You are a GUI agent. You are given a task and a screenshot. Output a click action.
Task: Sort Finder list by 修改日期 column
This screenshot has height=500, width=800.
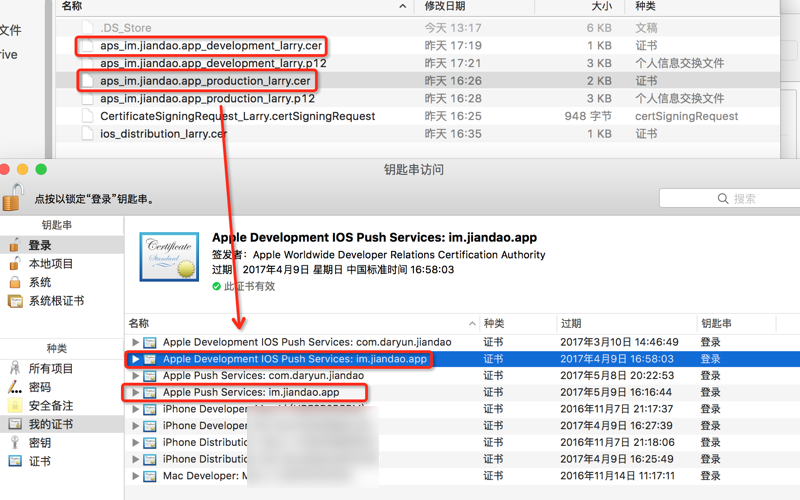coord(476,6)
